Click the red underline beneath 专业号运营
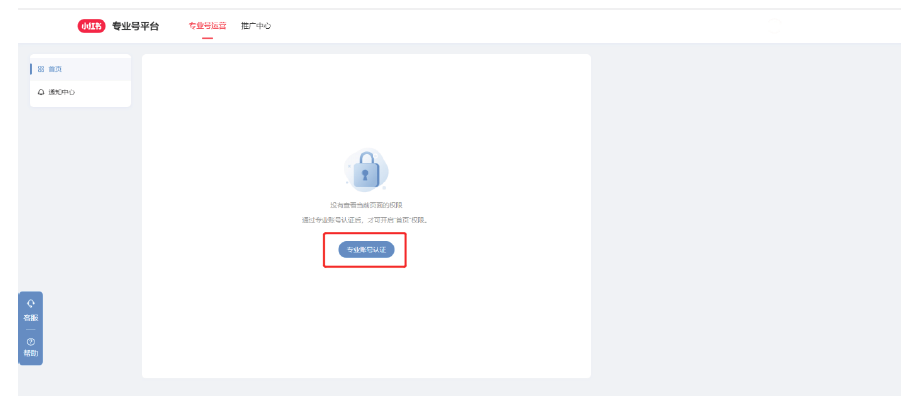The width and height of the screenshot is (910, 396). pyautogui.click(x=207, y=38)
